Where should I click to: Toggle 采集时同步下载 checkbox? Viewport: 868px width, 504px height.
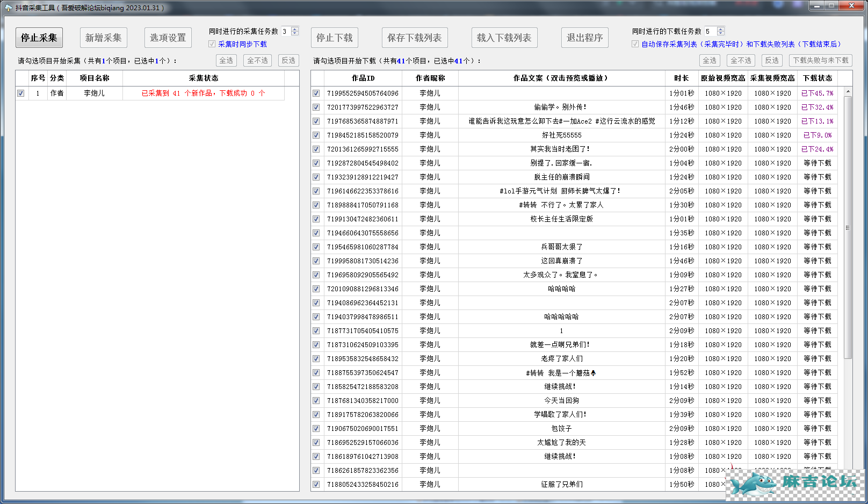coord(212,44)
